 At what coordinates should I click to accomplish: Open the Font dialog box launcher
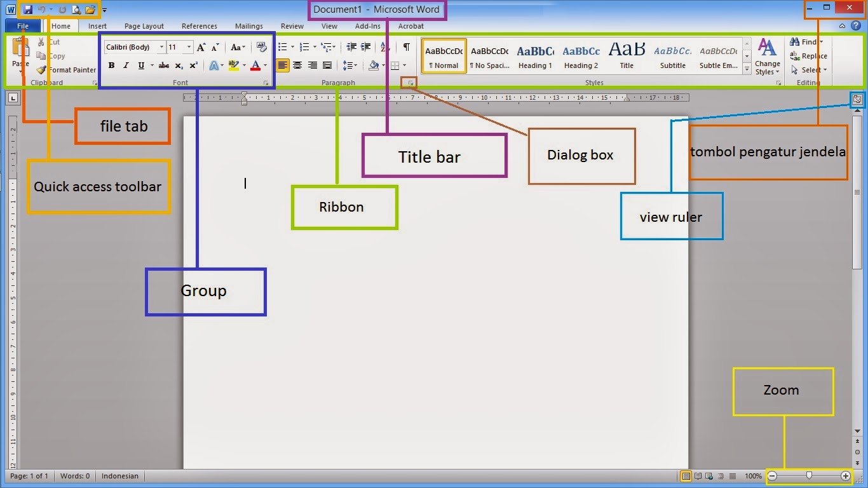click(265, 83)
